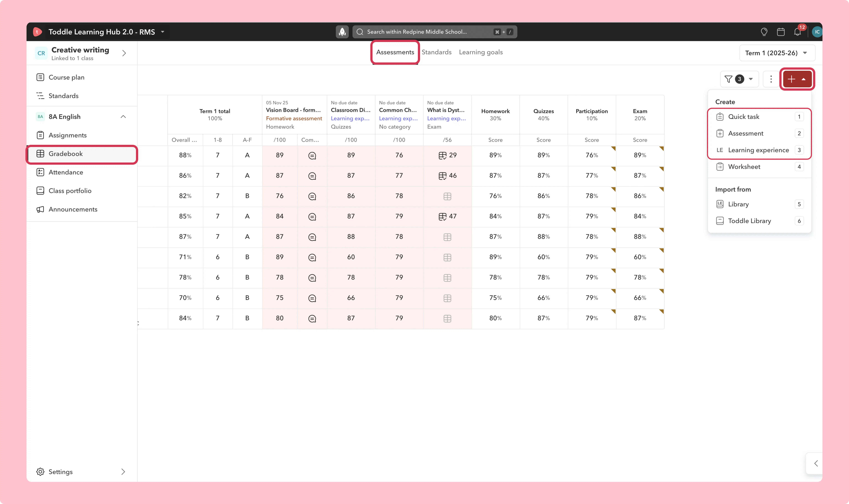The image size is (849, 504).
Task: Click the /56 max score header
Action: click(448, 140)
